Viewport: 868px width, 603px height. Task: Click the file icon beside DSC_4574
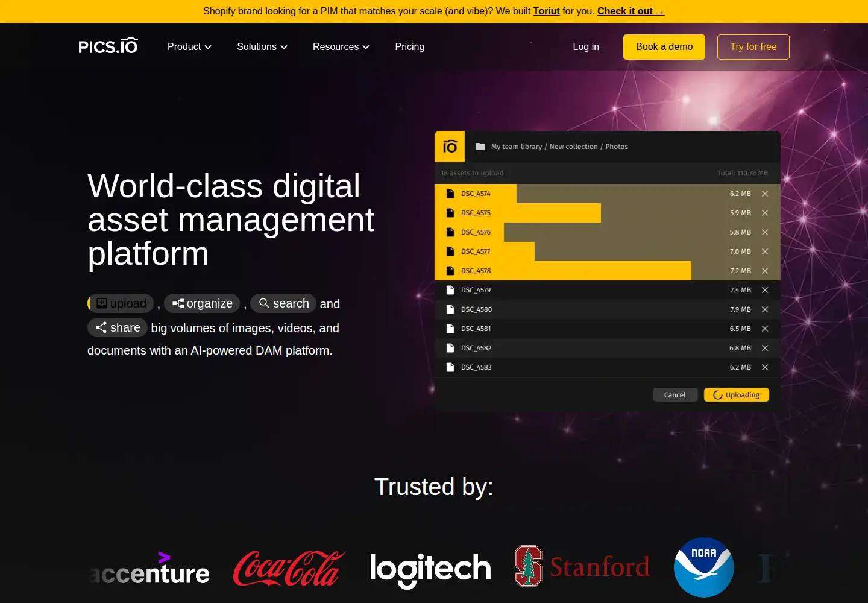coord(450,194)
